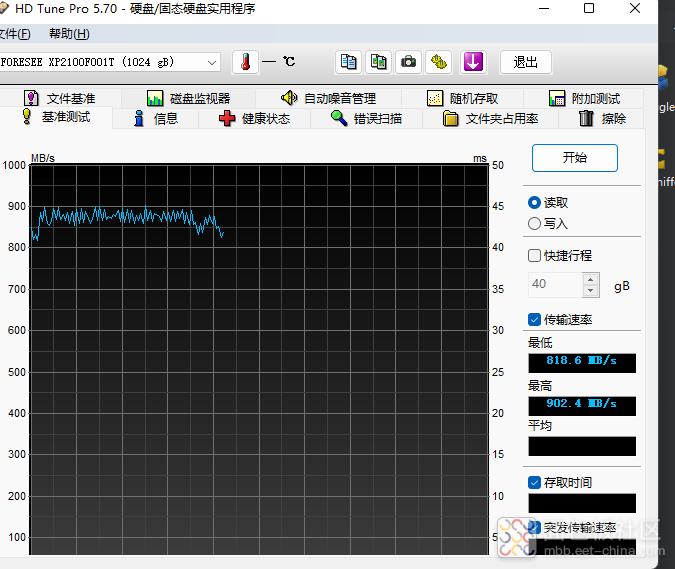Open the 文件(F) menu
The image size is (675, 569).
(15, 34)
